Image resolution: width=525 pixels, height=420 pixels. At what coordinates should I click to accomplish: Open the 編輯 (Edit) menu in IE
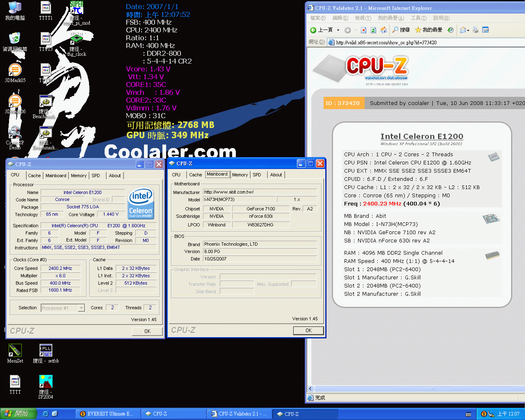pyautogui.click(x=340, y=18)
